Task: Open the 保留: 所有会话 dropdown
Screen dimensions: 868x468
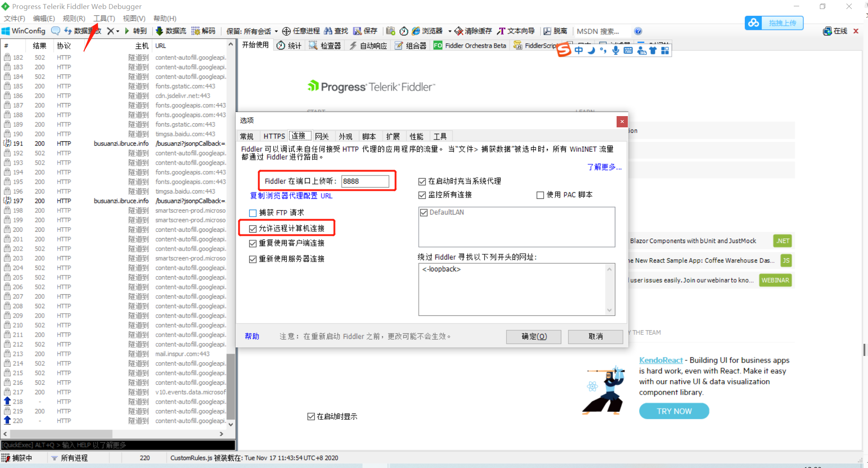Action: [x=277, y=31]
